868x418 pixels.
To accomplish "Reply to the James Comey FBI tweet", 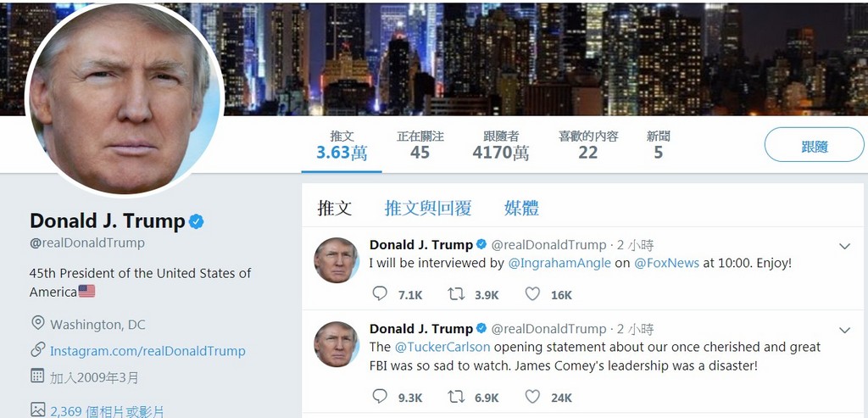I will 380,396.
